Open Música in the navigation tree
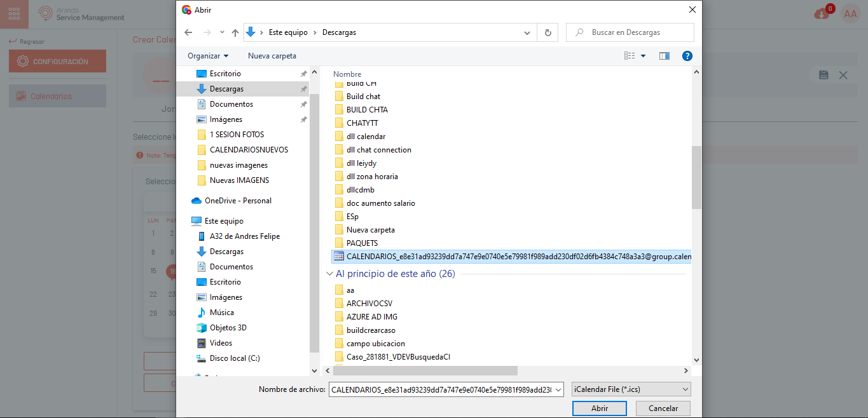Viewport: 868px width, 418px height. 222,313
